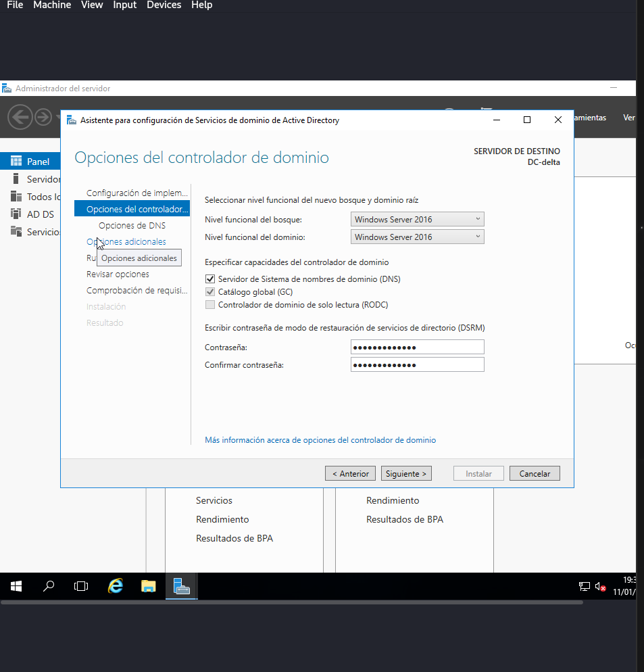Select Opciones adicionales step

pyautogui.click(x=126, y=242)
